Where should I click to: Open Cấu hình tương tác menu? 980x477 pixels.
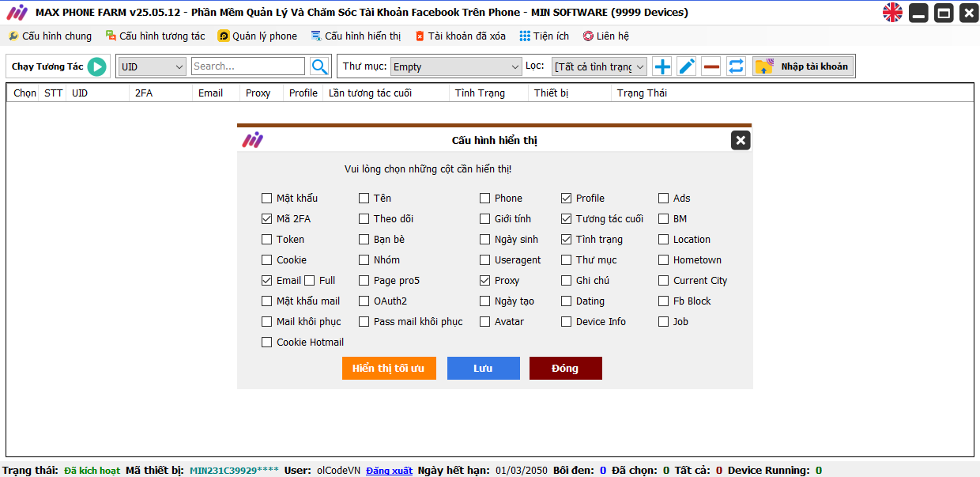[155, 36]
